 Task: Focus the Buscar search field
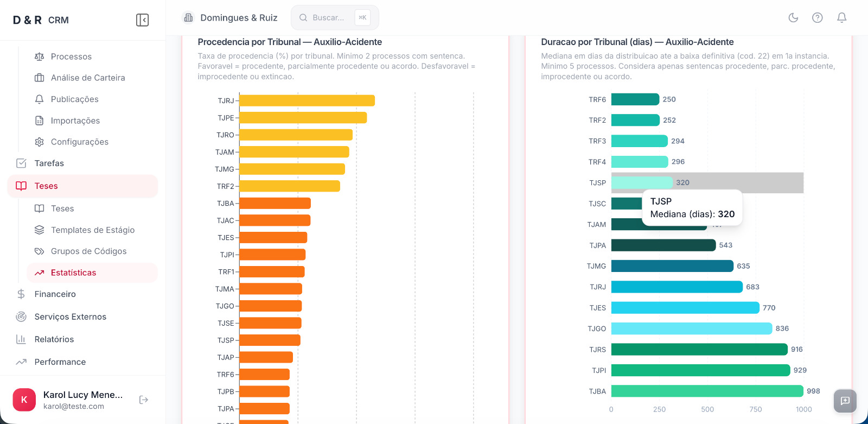point(328,17)
